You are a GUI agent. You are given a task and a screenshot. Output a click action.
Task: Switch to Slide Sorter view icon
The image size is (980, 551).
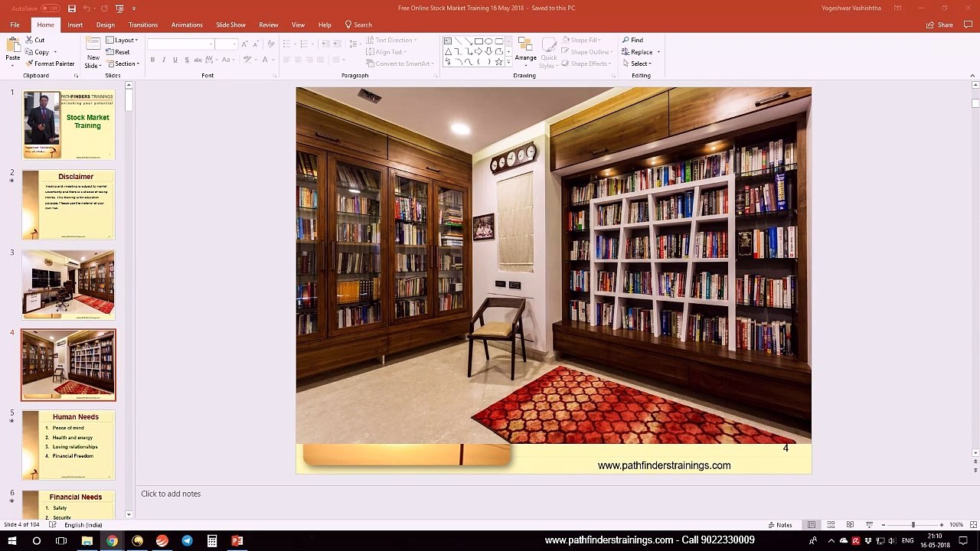[x=831, y=525]
